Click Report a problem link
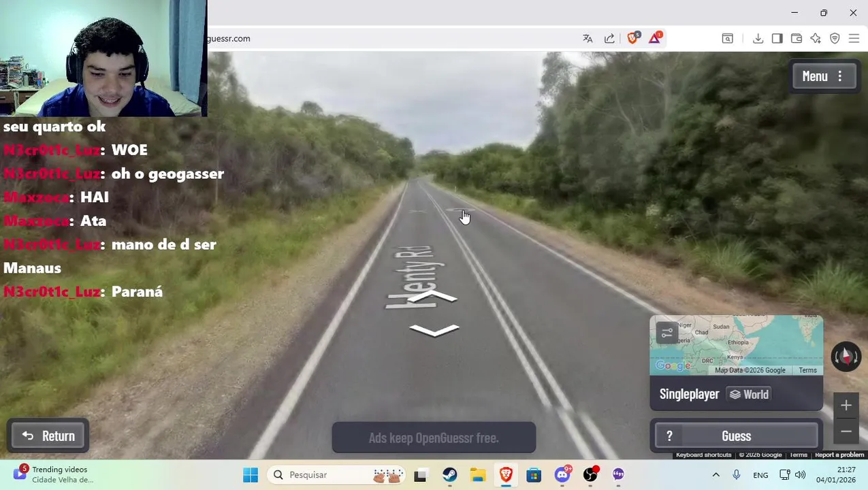868x490 pixels. point(839,455)
